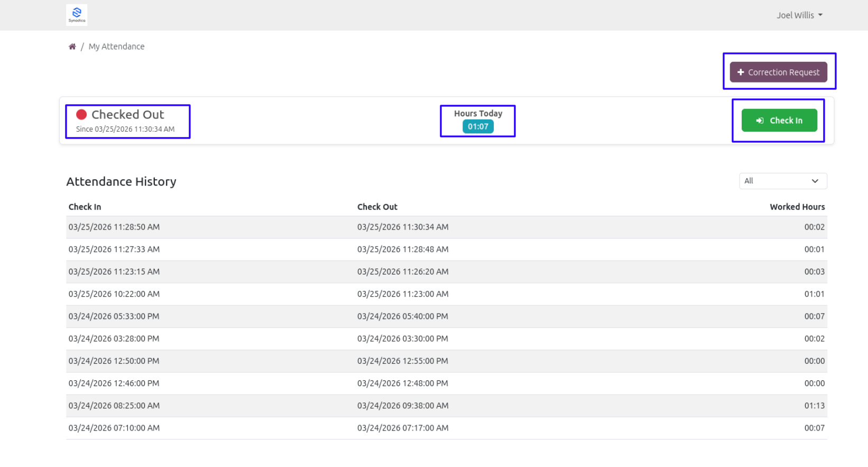The height and width of the screenshot is (467, 868).
Task: Click the Since 03/25/2026 11:30:34 AM text
Action: coord(125,129)
